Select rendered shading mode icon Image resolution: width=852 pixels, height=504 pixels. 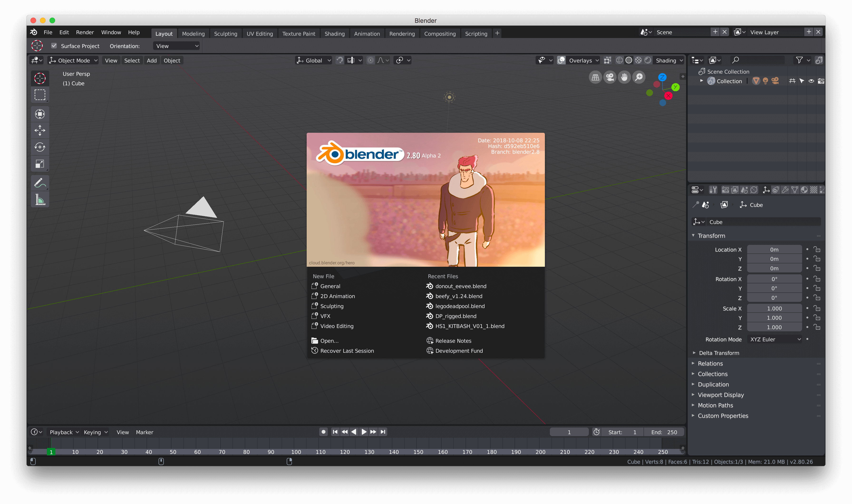pyautogui.click(x=648, y=61)
